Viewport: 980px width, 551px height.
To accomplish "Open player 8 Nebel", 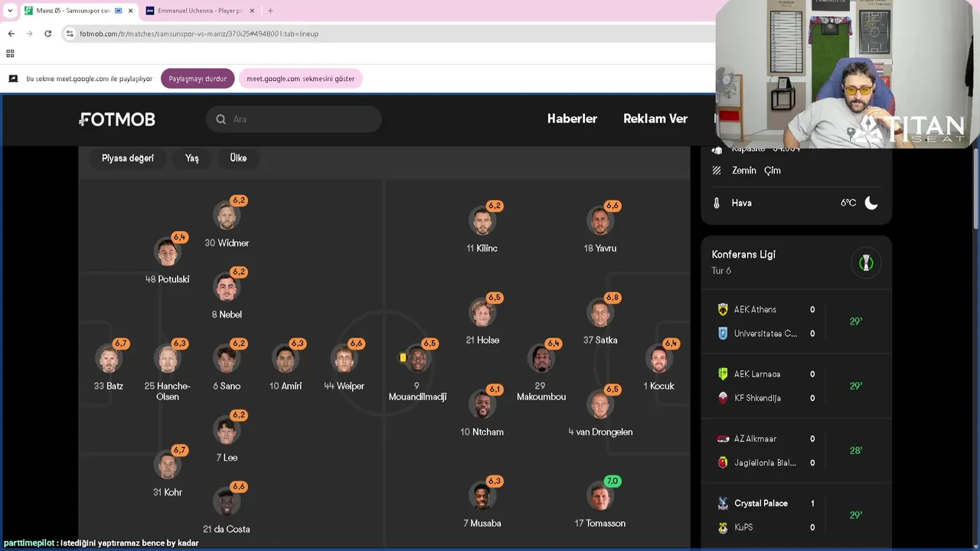I will click(227, 294).
